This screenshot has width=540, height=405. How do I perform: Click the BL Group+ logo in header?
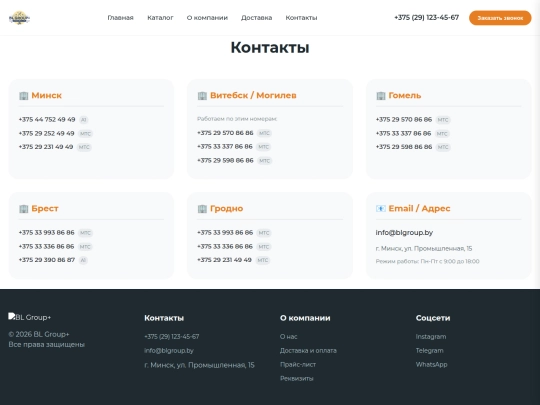click(x=19, y=18)
